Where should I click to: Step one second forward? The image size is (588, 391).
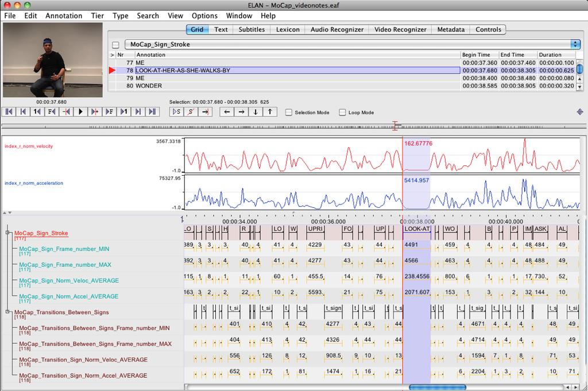(124, 112)
